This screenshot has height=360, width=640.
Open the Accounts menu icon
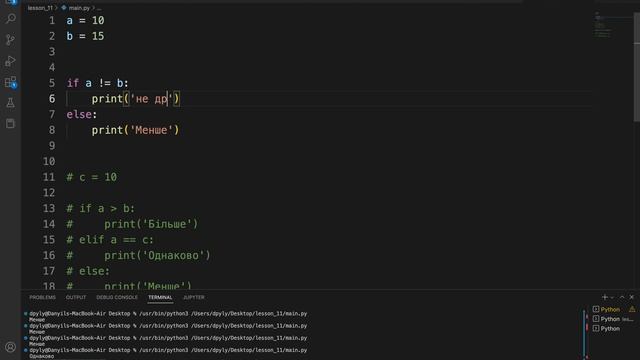pos(11,347)
